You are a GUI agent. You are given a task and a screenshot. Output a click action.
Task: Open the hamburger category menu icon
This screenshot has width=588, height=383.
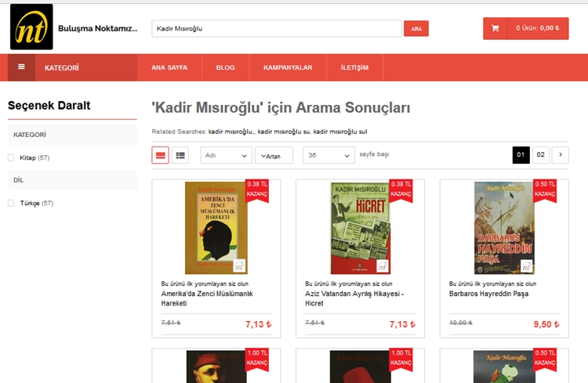[x=21, y=67]
